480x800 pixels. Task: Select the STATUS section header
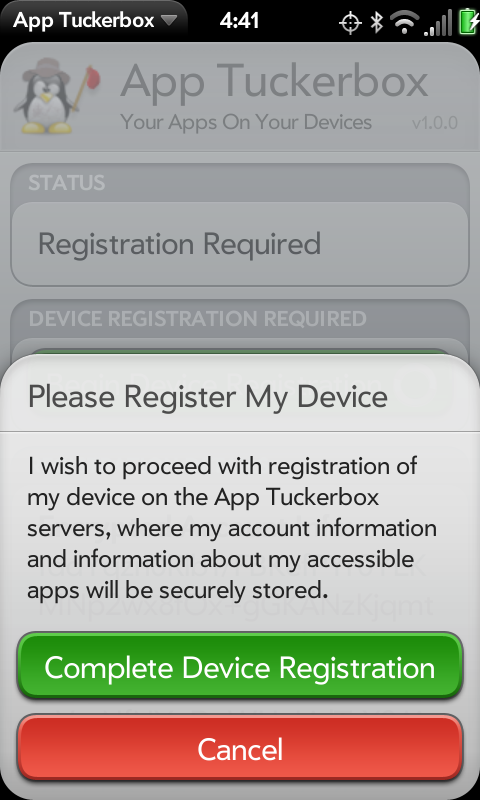[x=67, y=183]
